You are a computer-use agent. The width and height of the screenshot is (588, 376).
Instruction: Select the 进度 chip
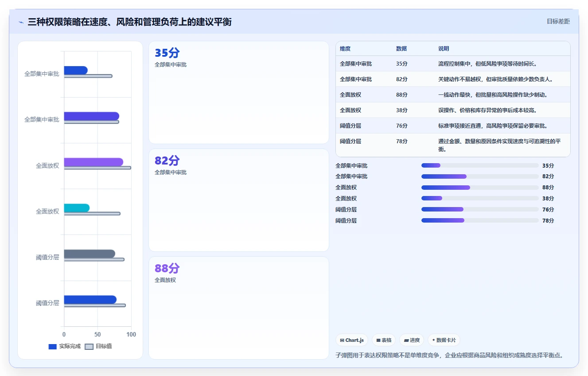[x=412, y=340]
